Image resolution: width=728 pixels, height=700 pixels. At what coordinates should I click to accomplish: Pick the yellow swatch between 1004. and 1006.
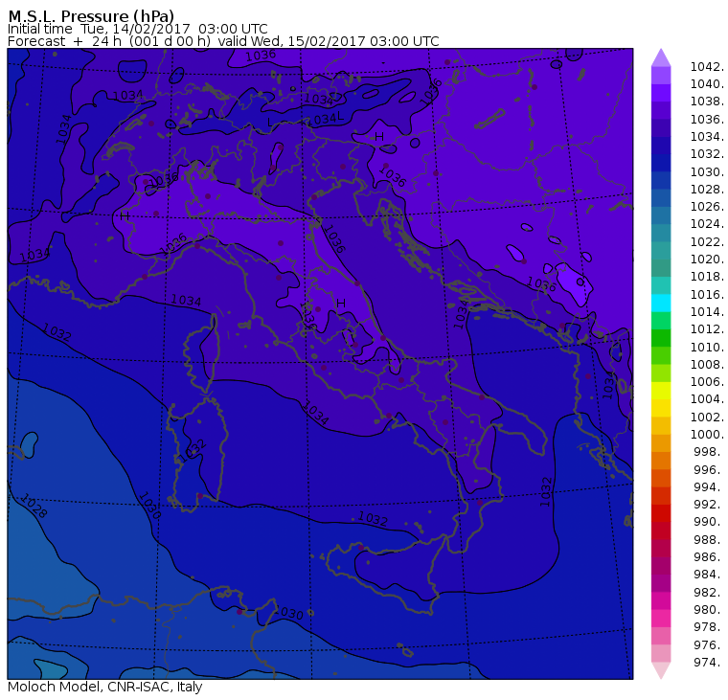click(x=661, y=391)
